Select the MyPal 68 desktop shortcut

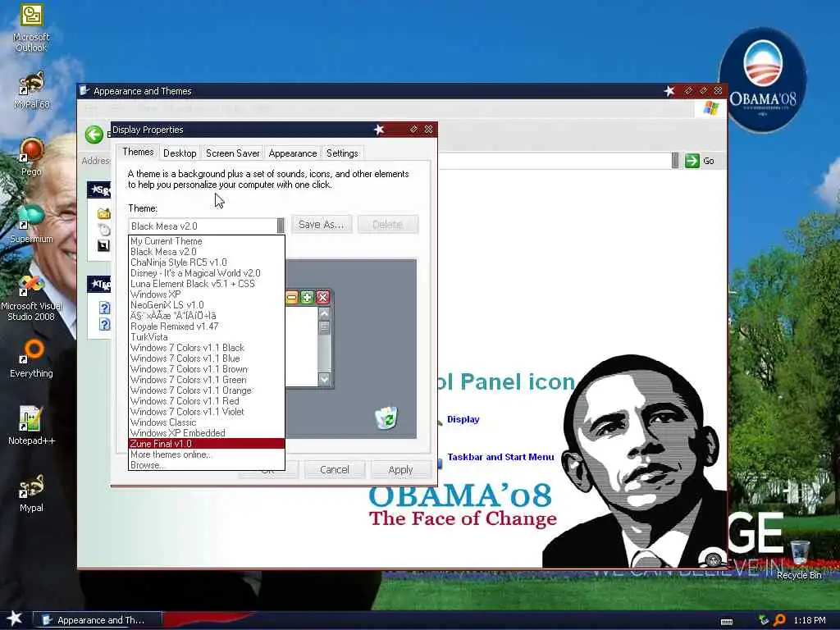click(x=31, y=90)
